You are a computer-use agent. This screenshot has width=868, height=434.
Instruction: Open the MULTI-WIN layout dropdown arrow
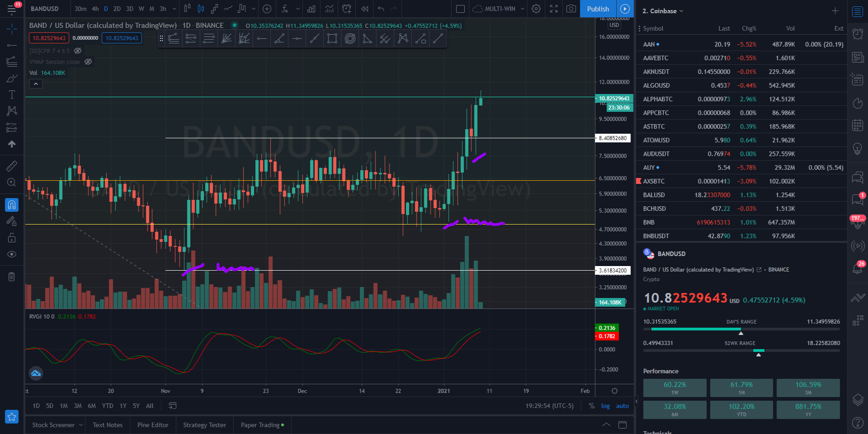(x=523, y=9)
